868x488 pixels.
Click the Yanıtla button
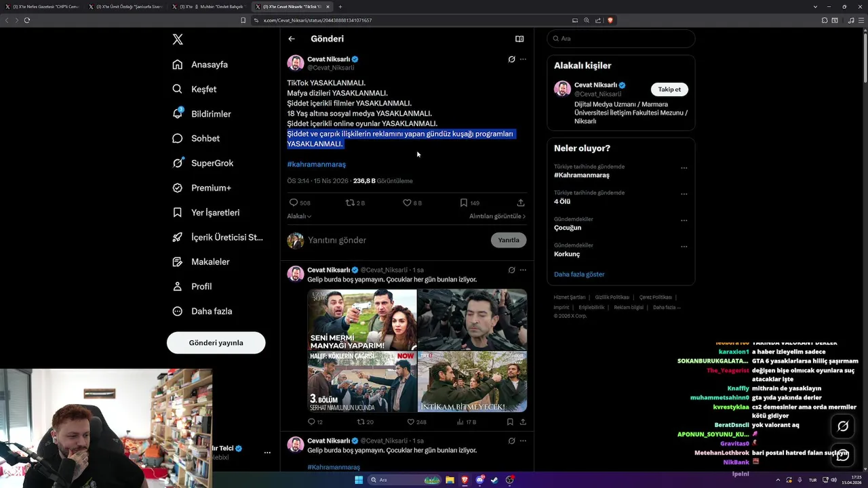pos(509,240)
